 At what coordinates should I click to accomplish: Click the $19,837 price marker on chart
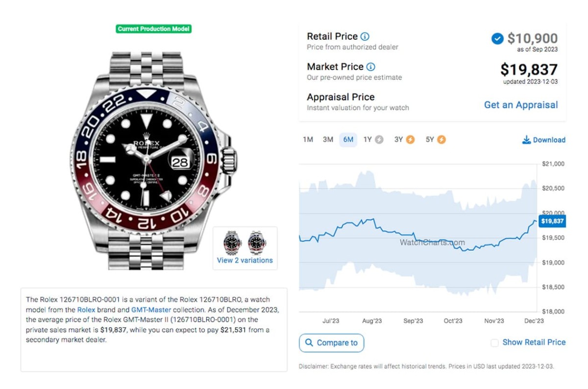(552, 221)
